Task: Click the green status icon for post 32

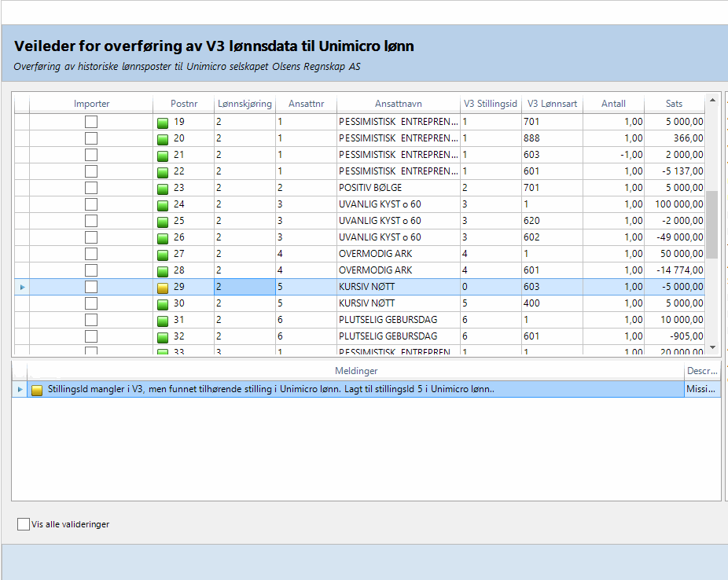Action: (163, 337)
